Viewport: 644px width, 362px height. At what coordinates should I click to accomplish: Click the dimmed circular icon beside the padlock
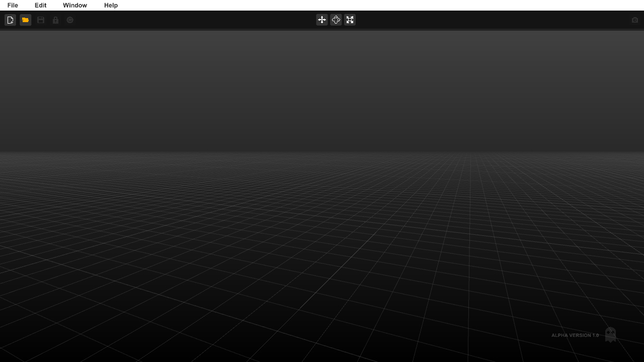[70, 20]
